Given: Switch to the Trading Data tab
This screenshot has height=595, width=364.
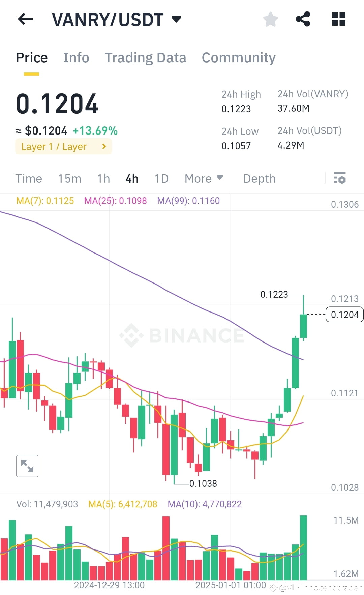Looking at the screenshot, I should click(146, 57).
